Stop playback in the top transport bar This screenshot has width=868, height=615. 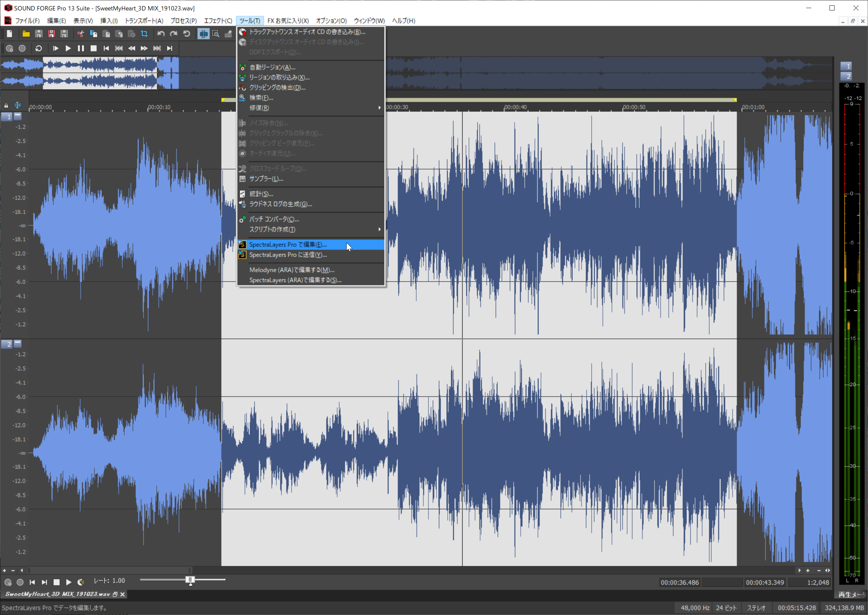click(x=94, y=49)
